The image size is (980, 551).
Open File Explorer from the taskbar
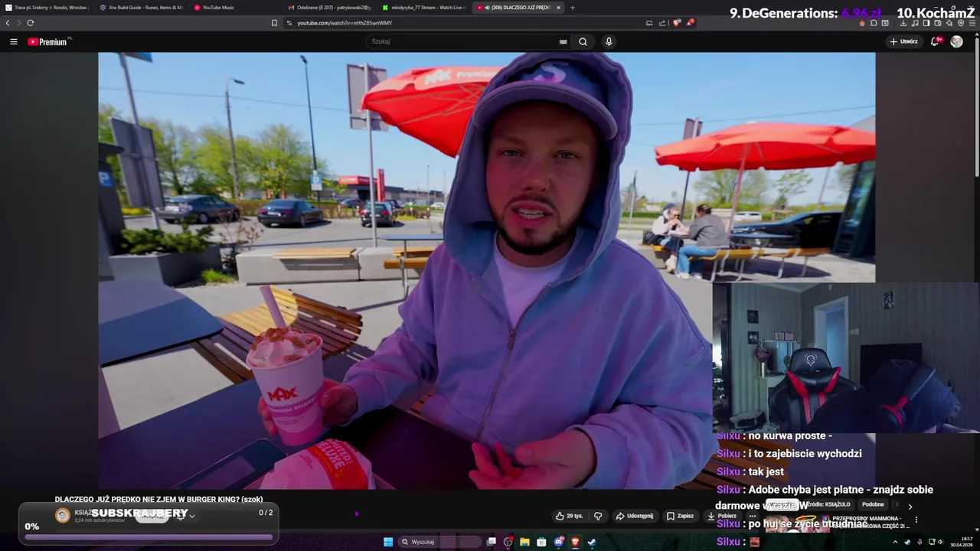coord(524,542)
